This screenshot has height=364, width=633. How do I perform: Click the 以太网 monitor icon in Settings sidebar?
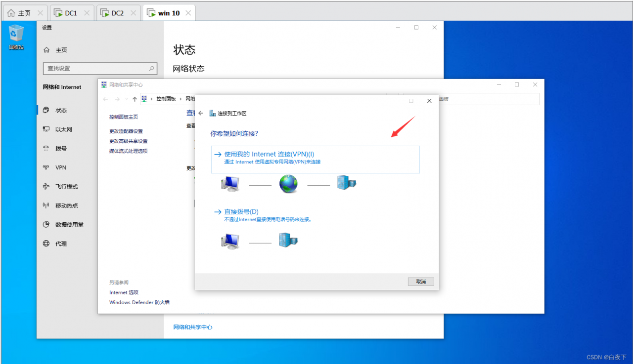[x=46, y=129]
